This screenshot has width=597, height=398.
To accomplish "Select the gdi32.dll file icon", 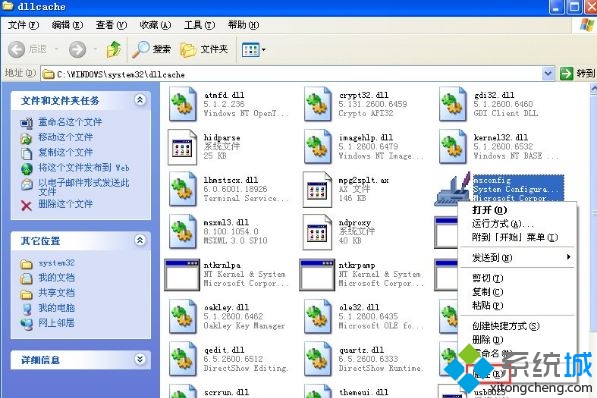I will pos(452,104).
